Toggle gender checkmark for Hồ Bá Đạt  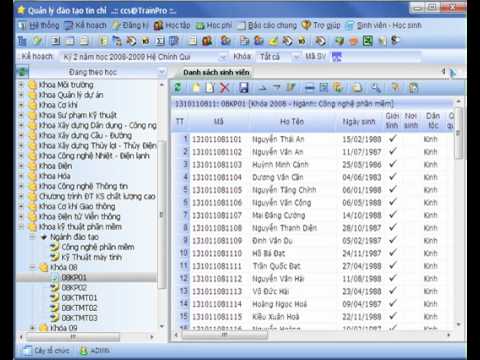[x=393, y=253]
